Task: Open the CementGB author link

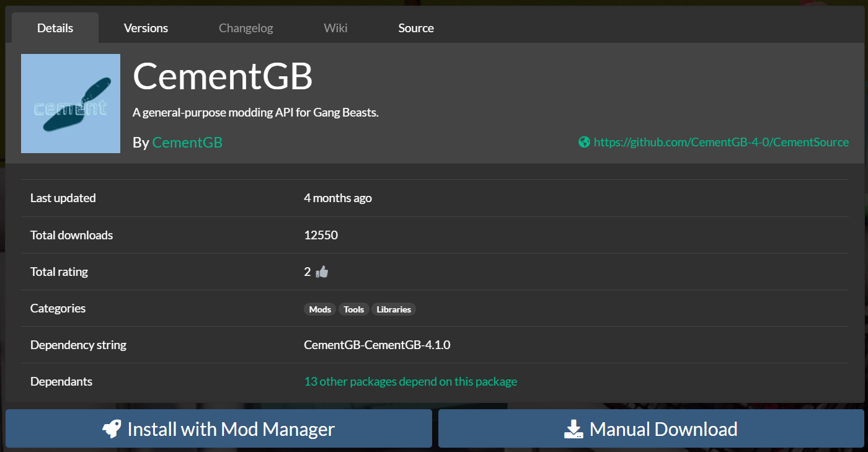Action: tap(187, 143)
